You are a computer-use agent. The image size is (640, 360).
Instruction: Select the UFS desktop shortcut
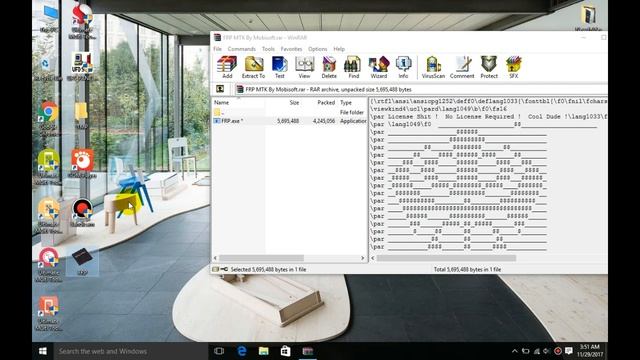coord(82,67)
